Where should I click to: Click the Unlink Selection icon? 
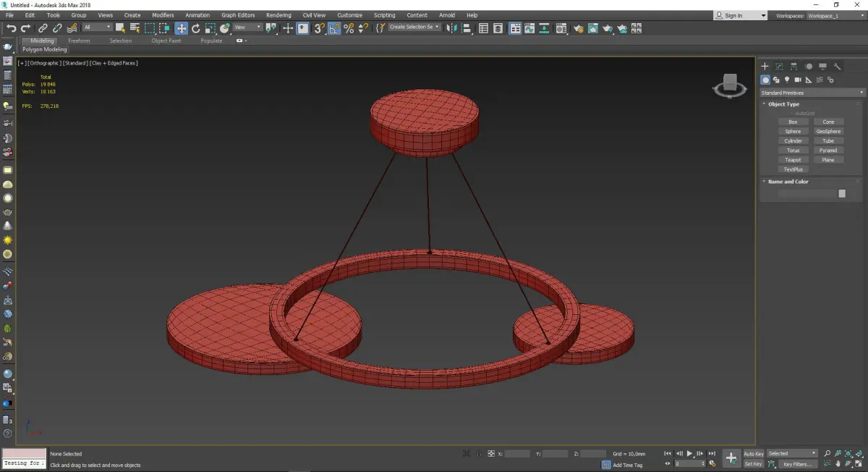click(x=57, y=28)
